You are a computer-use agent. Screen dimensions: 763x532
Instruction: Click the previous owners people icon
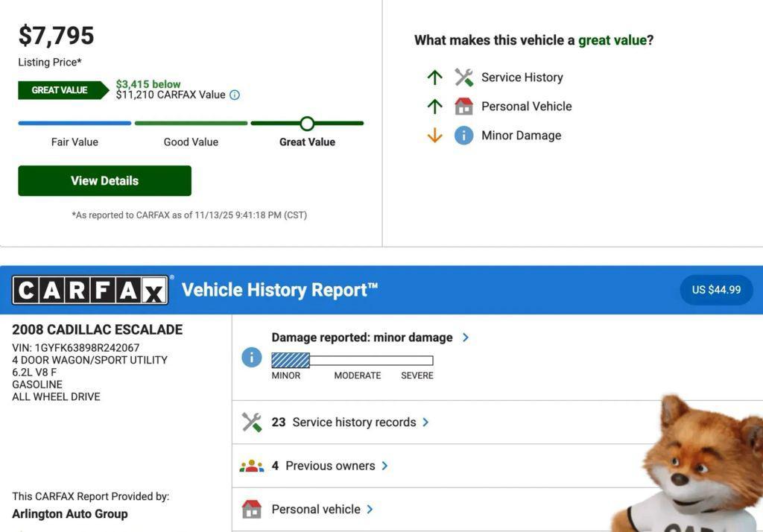tap(252, 466)
